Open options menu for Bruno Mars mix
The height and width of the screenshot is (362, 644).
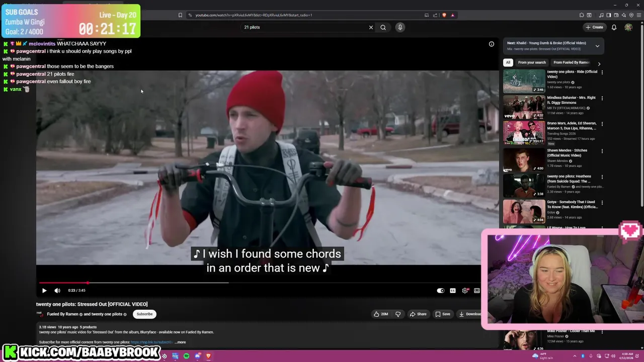602,124
